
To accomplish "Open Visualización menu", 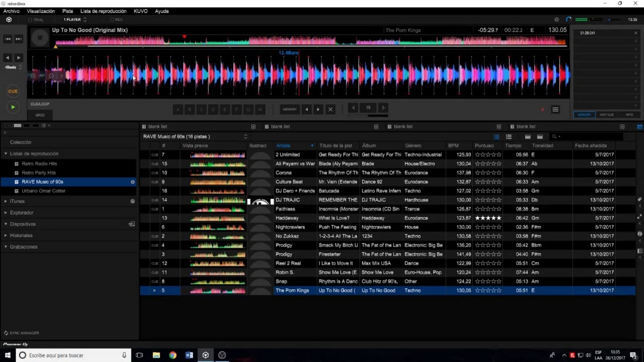I will coord(41,11).
